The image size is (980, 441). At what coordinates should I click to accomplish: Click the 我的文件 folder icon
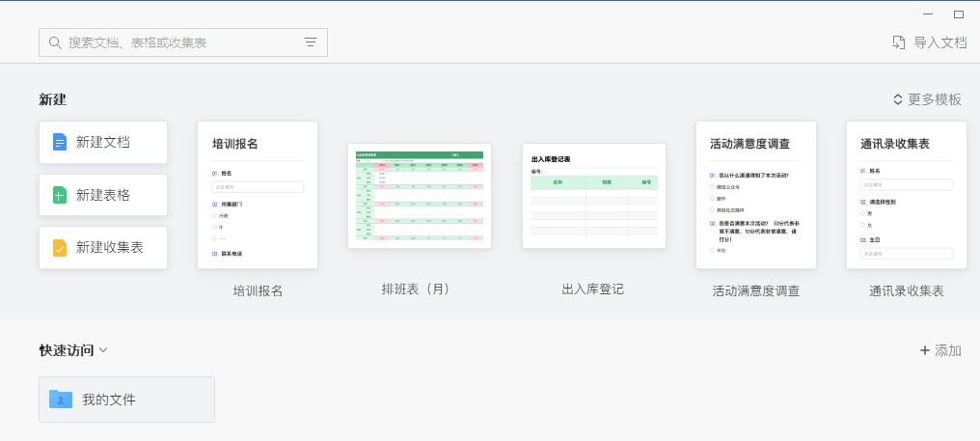(61, 400)
